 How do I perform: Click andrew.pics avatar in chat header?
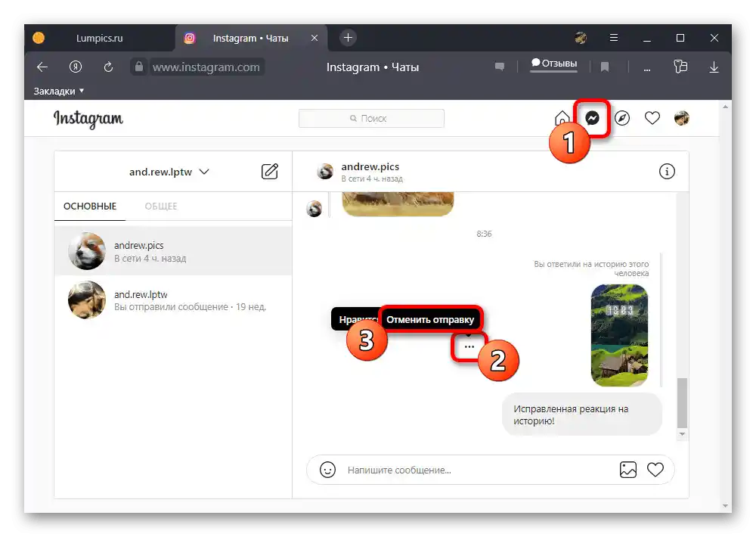click(x=325, y=171)
